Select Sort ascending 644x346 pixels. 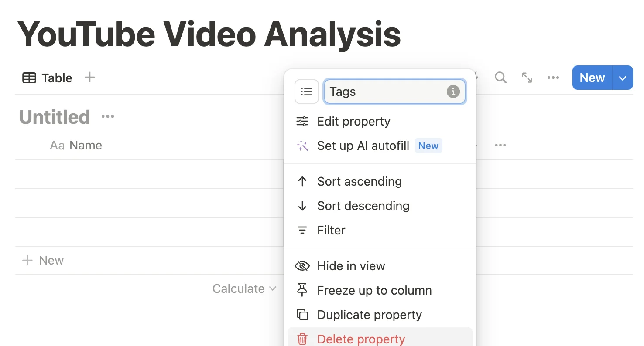point(380,181)
